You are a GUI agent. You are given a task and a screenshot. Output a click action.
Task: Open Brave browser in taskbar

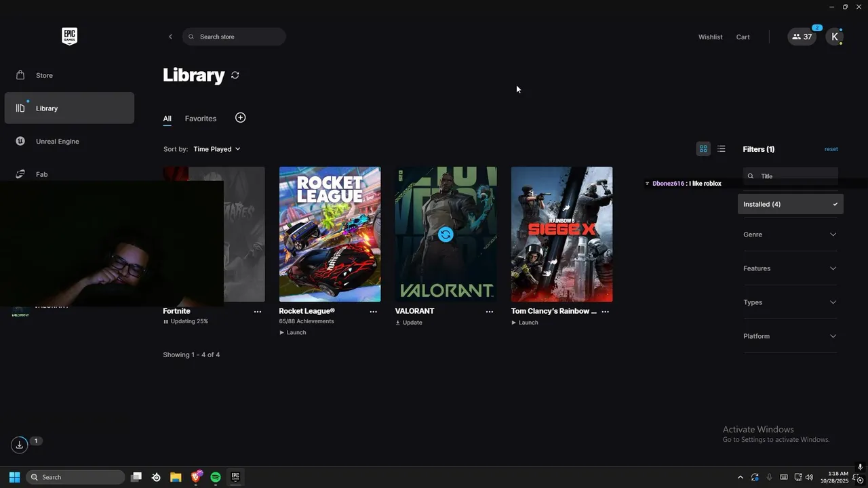point(196,477)
